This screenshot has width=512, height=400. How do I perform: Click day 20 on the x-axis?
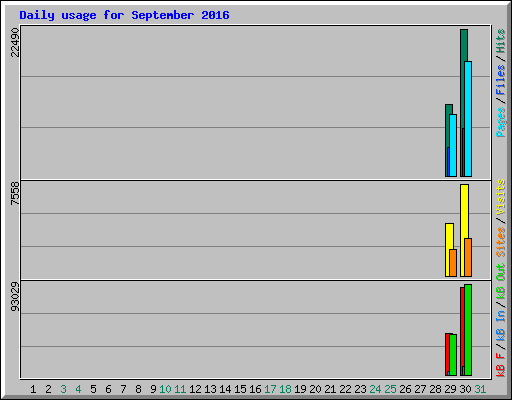point(315,389)
